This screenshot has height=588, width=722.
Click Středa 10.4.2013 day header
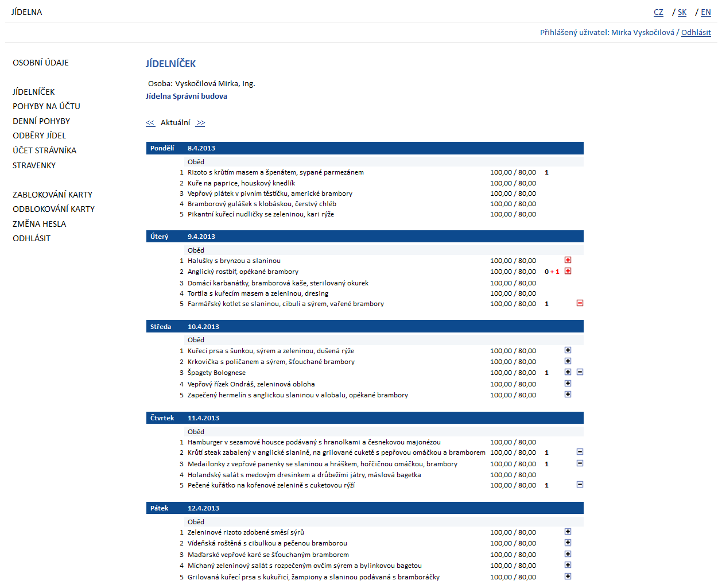pyautogui.click(x=365, y=327)
